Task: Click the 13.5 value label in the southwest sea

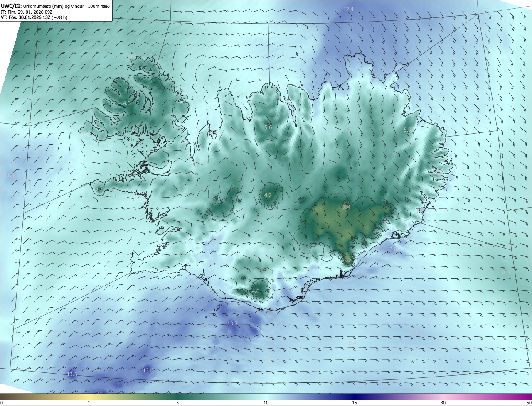Action: coord(72,374)
